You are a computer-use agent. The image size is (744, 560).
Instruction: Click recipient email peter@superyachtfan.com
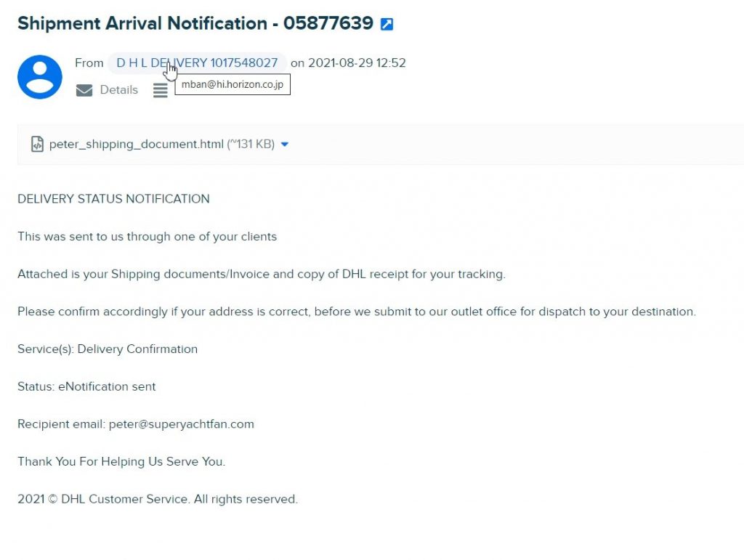181,424
